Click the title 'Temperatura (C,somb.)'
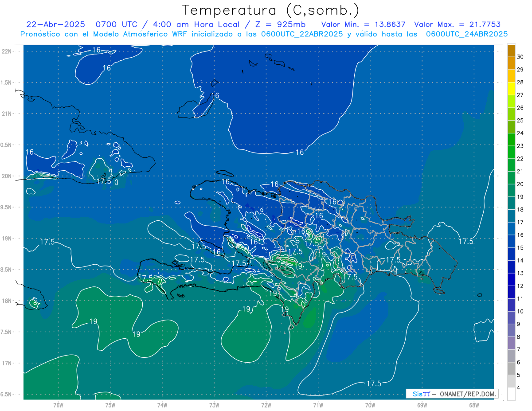Viewport: 532px width, 411px height. coord(271,10)
